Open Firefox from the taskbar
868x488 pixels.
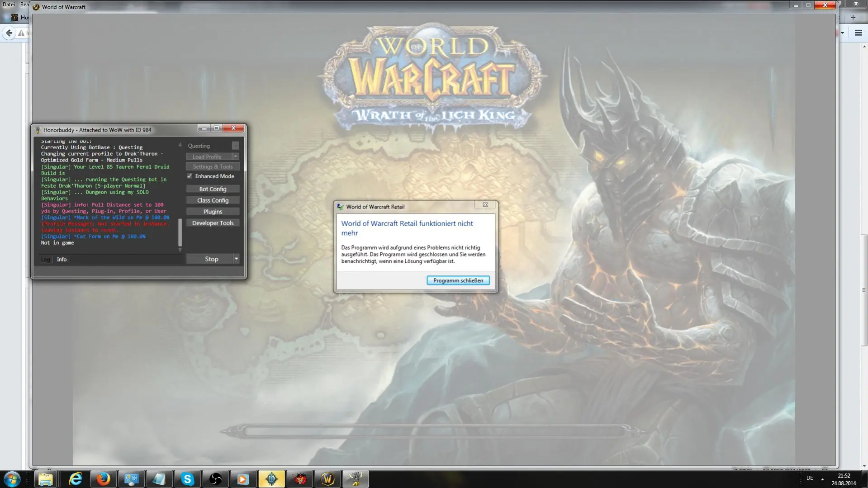point(103,479)
